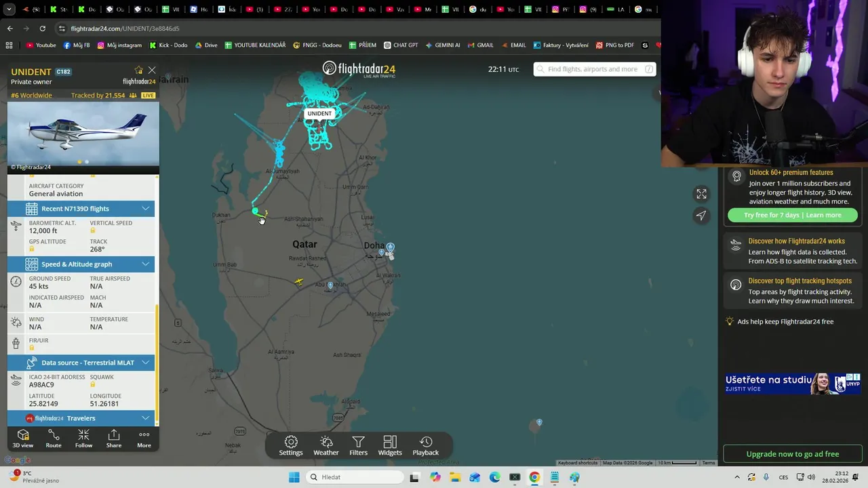Toggle fullscreen map view
The height and width of the screenshot is (488, 868).
(x=701, y=194)
